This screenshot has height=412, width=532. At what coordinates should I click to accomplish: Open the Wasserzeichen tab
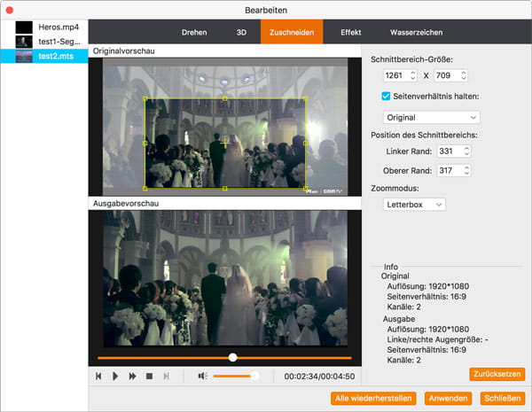(416, 32)
